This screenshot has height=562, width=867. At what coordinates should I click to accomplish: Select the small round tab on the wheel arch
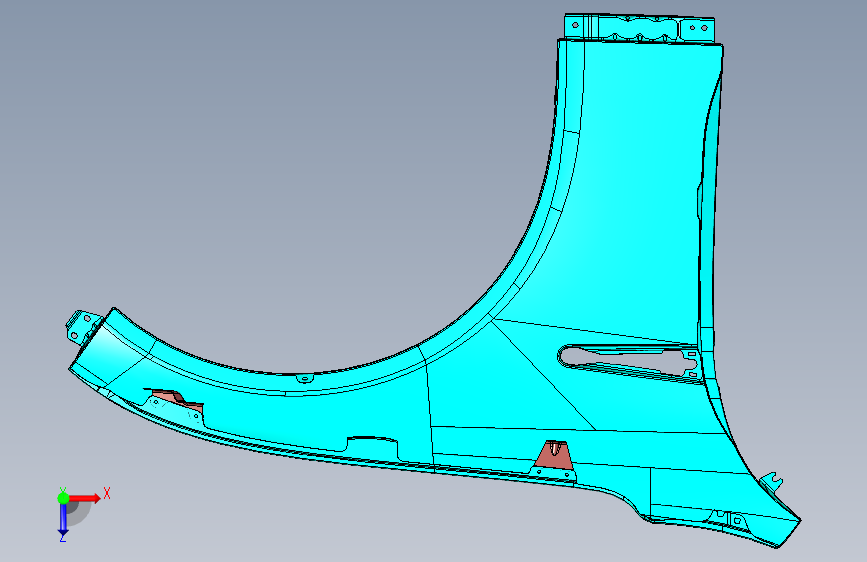tap(305, 379)
